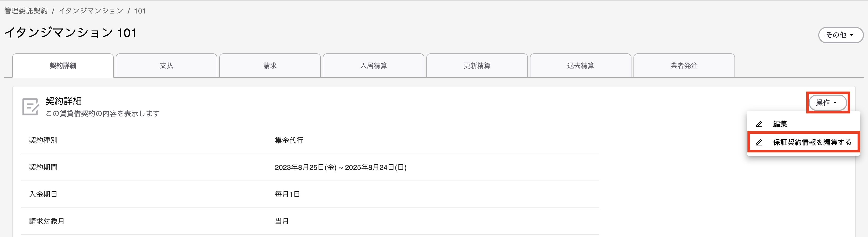Viewport: 868px width, 237px height.
Task: Show the 退去精算 tab
Action: [x=580, y=66]
